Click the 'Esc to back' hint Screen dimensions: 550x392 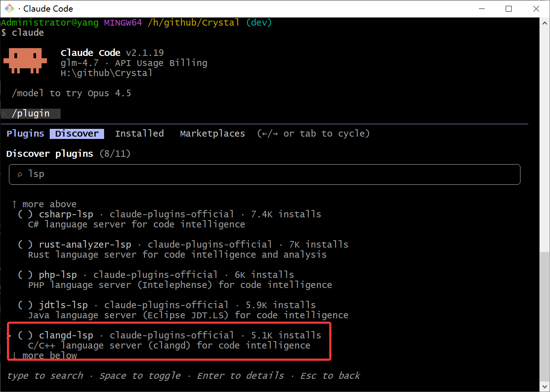coord(330,376)
